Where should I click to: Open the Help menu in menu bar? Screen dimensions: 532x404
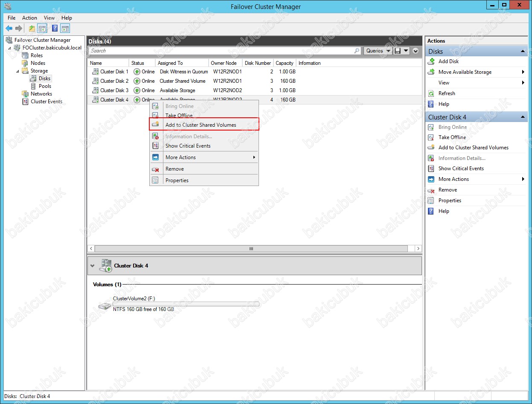67,18
